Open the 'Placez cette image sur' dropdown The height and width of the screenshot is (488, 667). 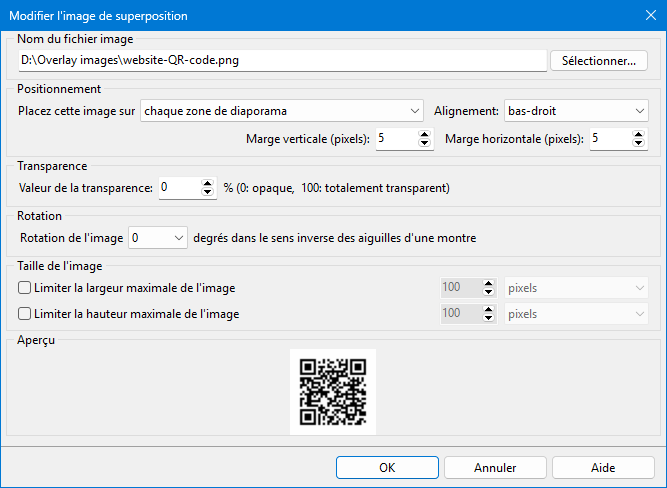282,111
